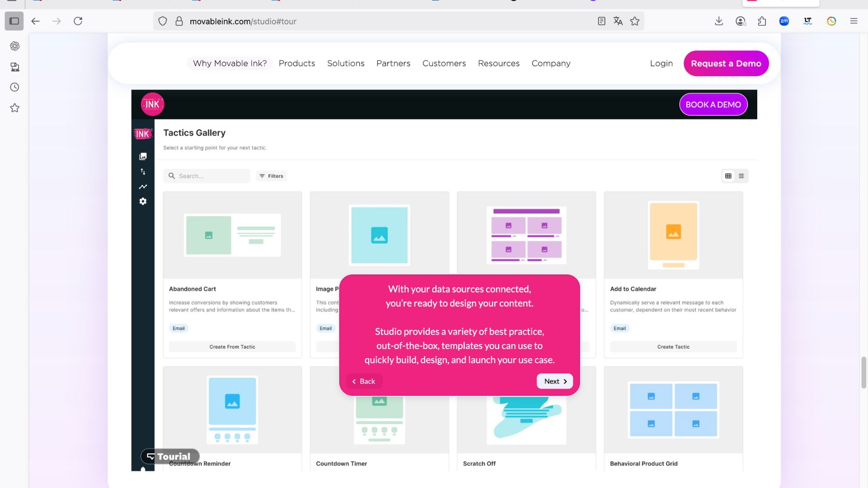Click the browser translate page icon
868x488 pixels.
[618, 21]
